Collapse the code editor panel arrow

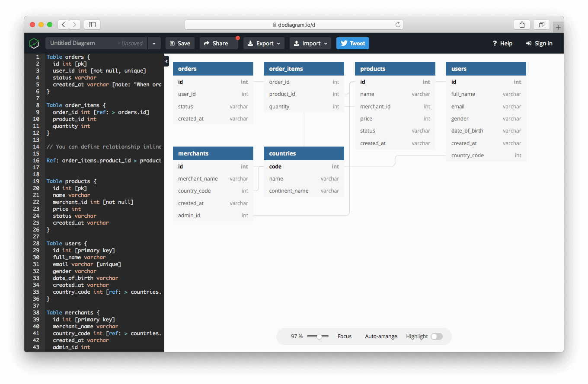point(166,62)
